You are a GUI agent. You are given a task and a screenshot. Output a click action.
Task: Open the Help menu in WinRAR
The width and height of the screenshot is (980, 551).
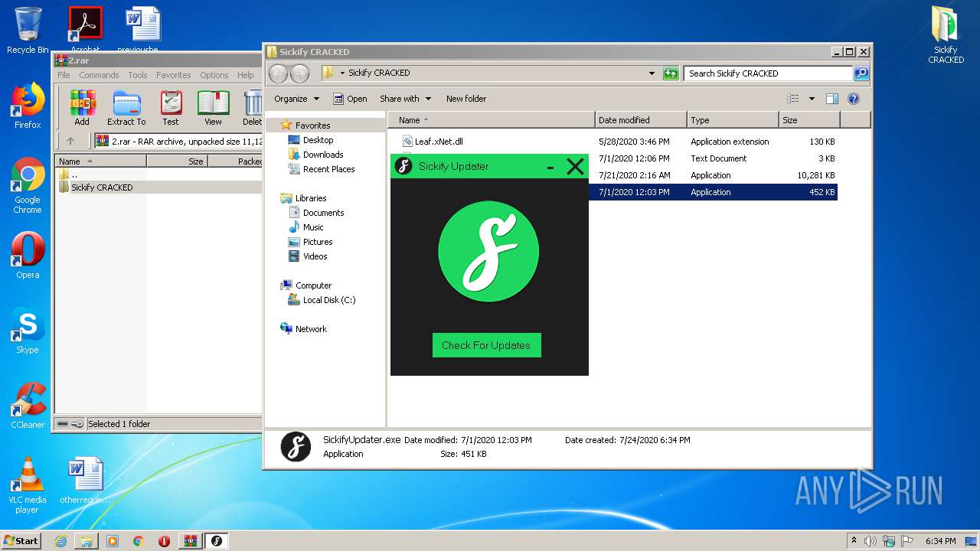[245, 75]
